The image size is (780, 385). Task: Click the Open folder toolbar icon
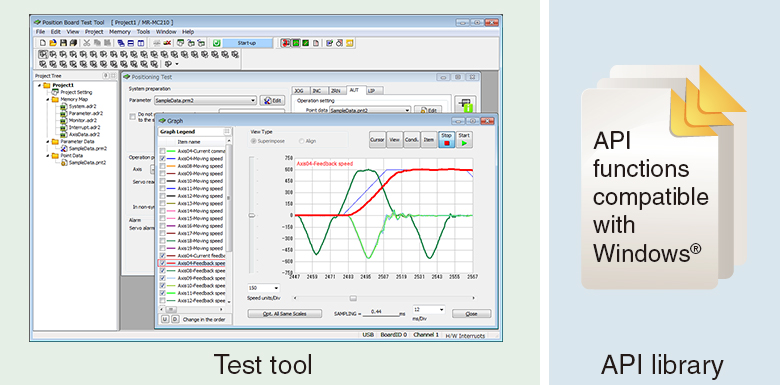(x=52, y=43)
